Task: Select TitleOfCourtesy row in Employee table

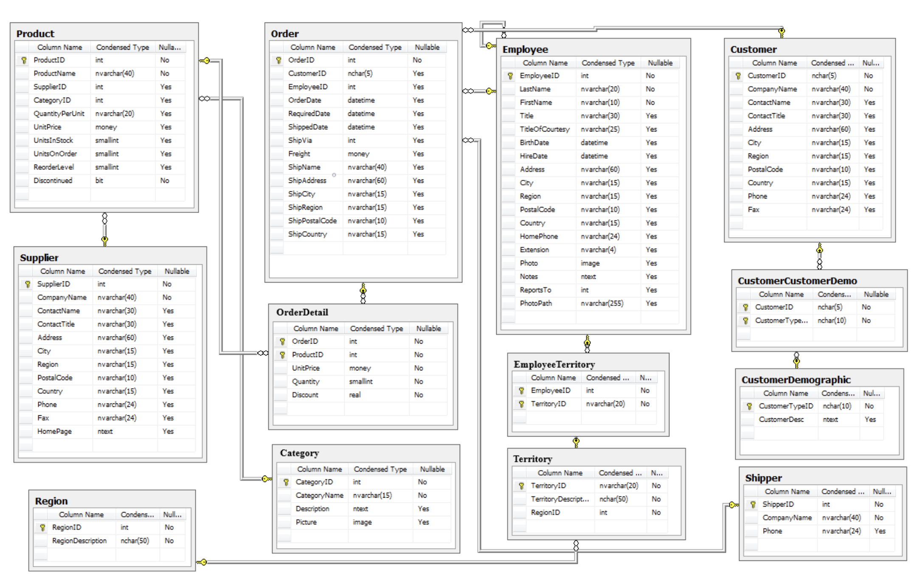Action: click(x=590, y=129)
